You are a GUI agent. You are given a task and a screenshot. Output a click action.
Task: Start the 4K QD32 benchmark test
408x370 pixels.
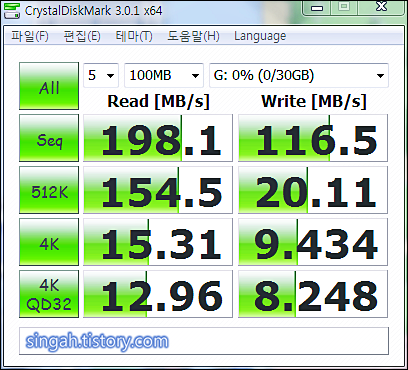49,294
